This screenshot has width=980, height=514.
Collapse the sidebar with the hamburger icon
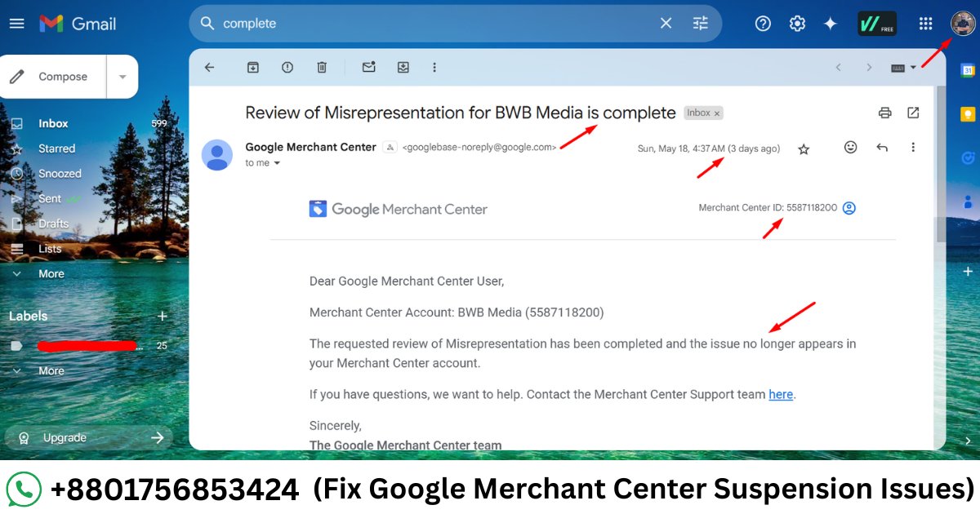tap(16, 23)
